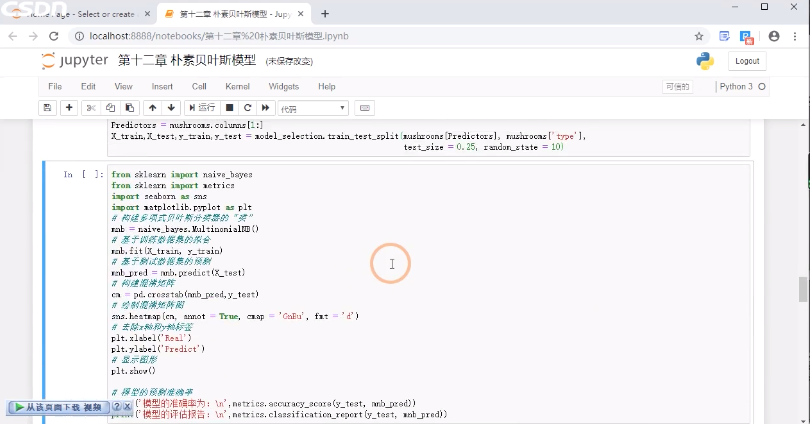Open the cell type dropdown 代码
The height and width of the screenshot is (424, 810).
[x=313, y=108]
